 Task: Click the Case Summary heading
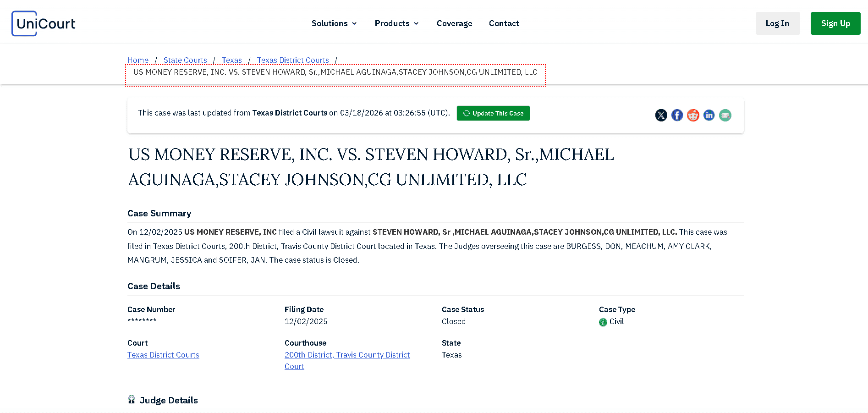click(x=159, y=213)
